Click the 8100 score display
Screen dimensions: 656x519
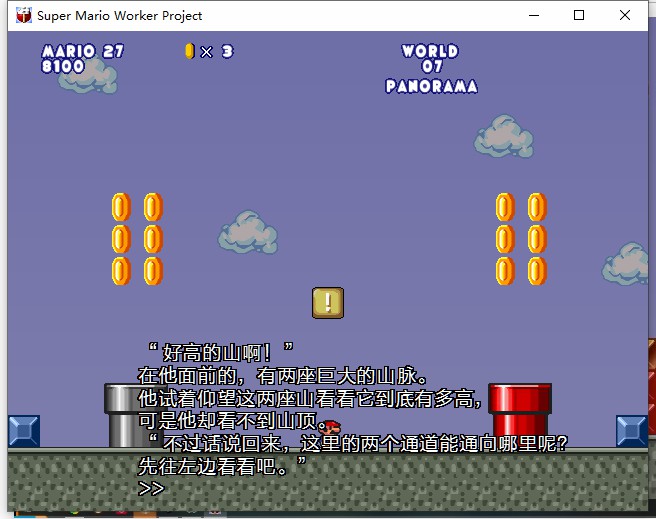[63, 66]
